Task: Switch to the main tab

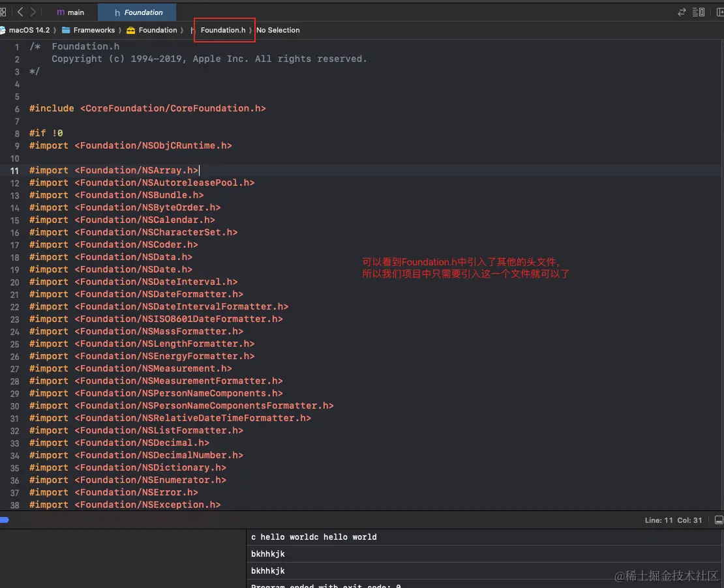Action: click(70, 12)
